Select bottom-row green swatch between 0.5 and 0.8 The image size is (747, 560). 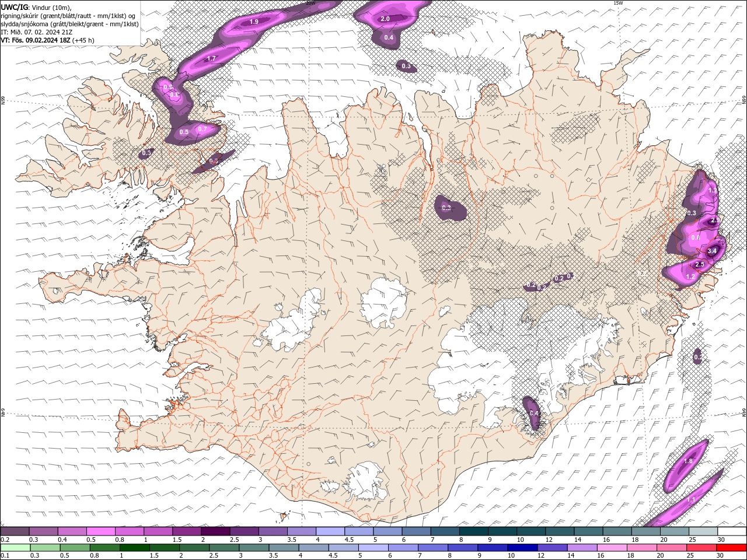(75, 548)
